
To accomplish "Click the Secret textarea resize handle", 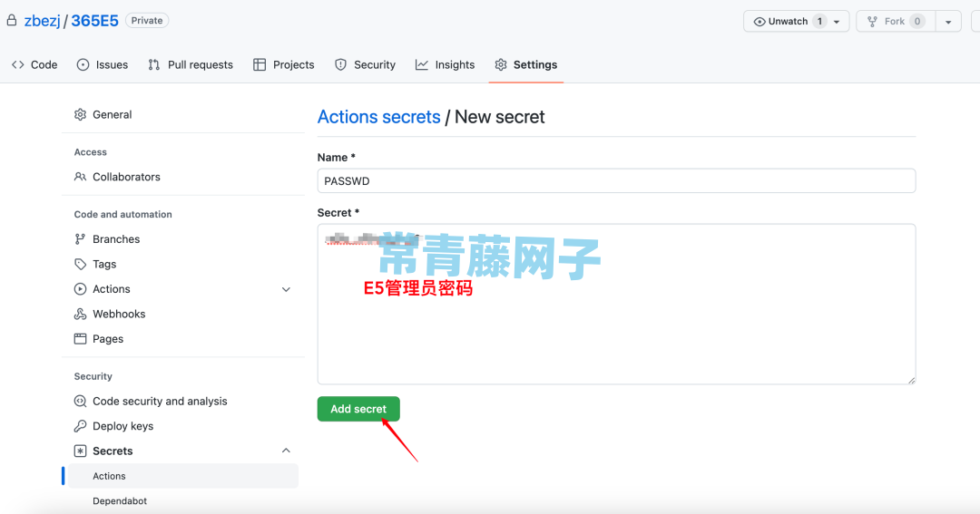I will coord(911,380).
